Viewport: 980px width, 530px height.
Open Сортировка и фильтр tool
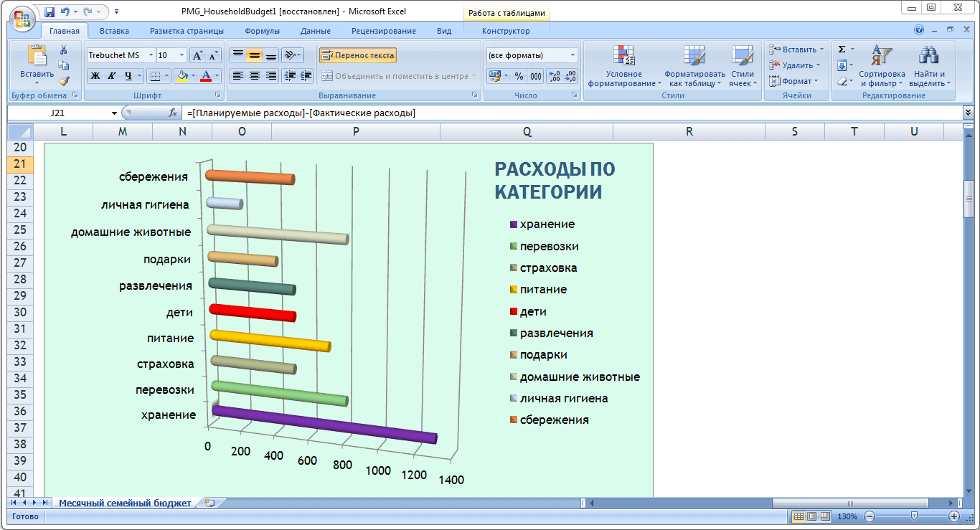tap(881, 67)
